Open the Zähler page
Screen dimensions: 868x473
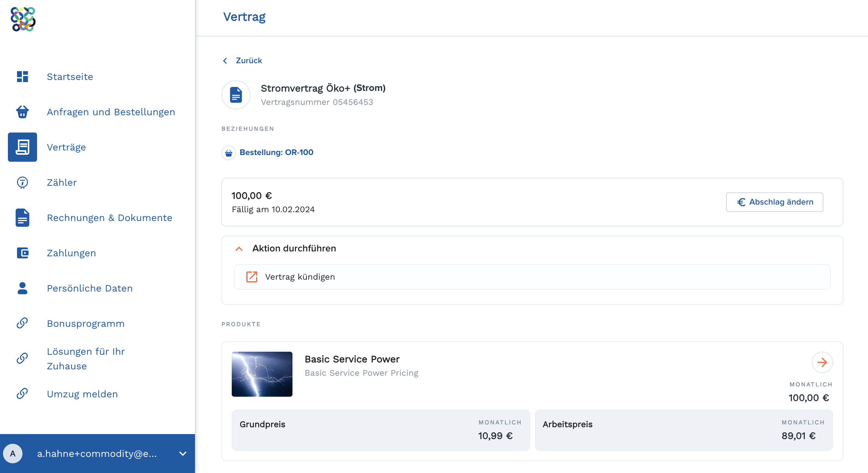[62, 182]
